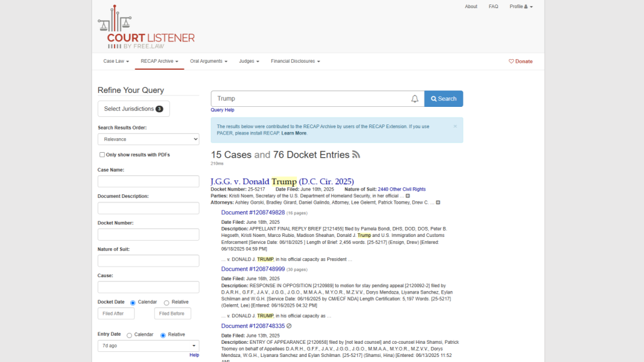Click the blue Search button

tap(443, 99)
